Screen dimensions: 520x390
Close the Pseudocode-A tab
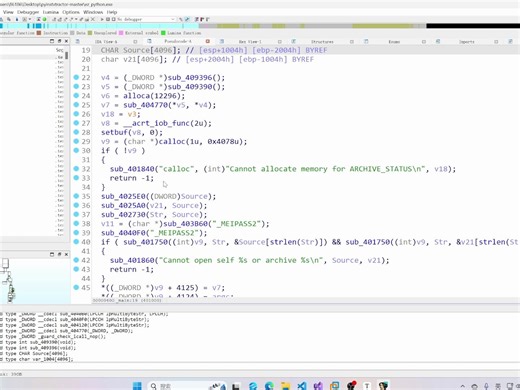pos(207,41)
